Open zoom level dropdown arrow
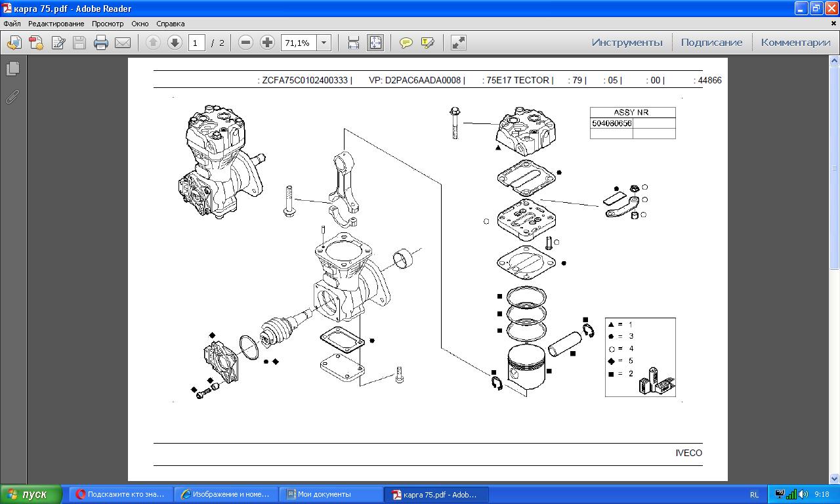 click(324, 43)
